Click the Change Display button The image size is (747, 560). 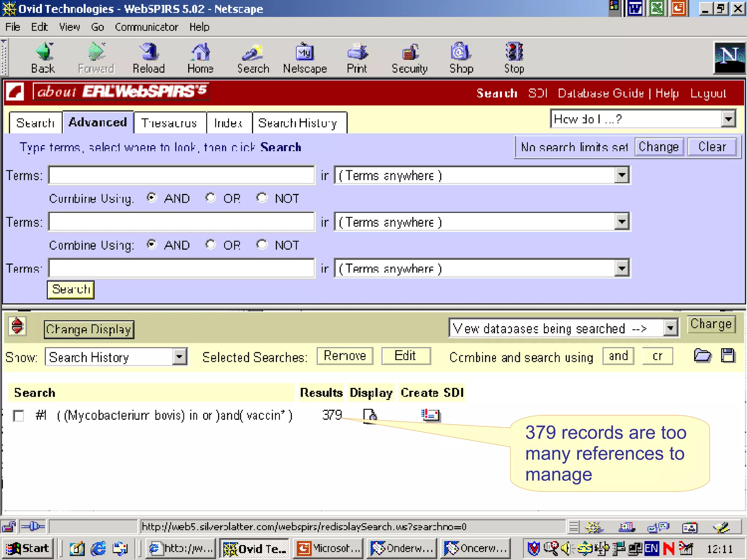pyautogui.click(x=89, y=329)
